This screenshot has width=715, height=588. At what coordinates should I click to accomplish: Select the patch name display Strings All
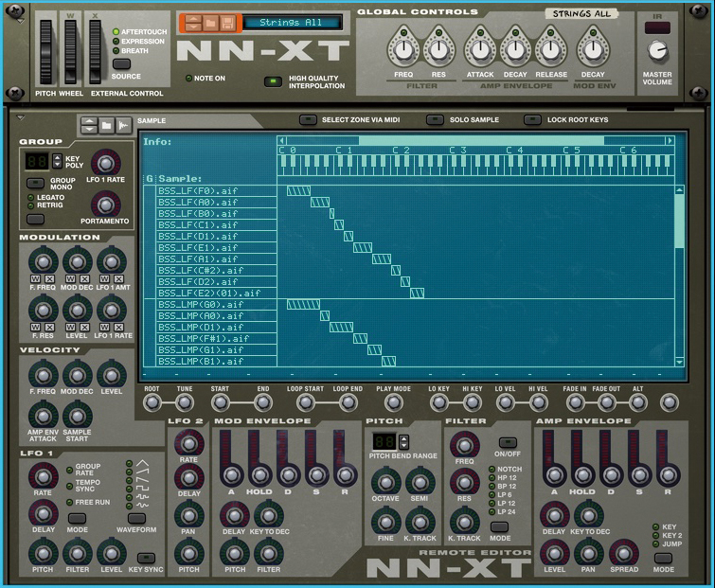[291, 23]
